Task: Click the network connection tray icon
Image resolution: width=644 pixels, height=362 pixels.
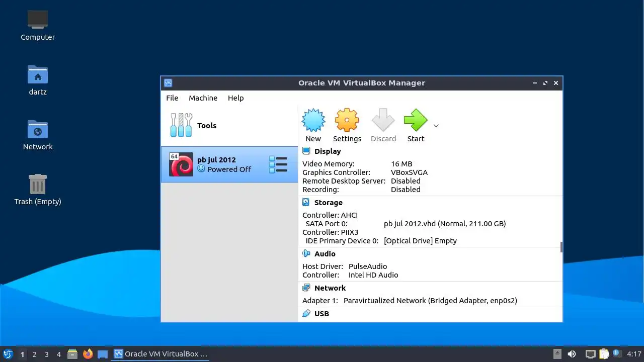Action: [591, 354]
